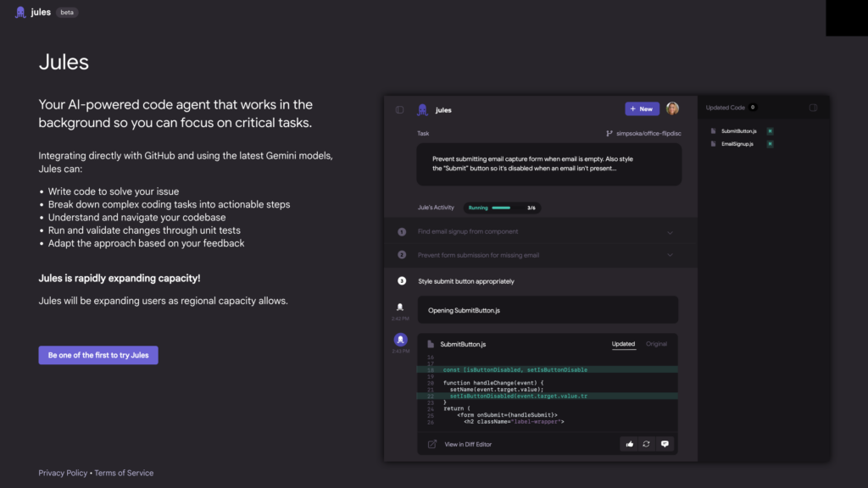
Task: Open SubmitButton.js in Updated Code list
Action: (x=738, y=131)
